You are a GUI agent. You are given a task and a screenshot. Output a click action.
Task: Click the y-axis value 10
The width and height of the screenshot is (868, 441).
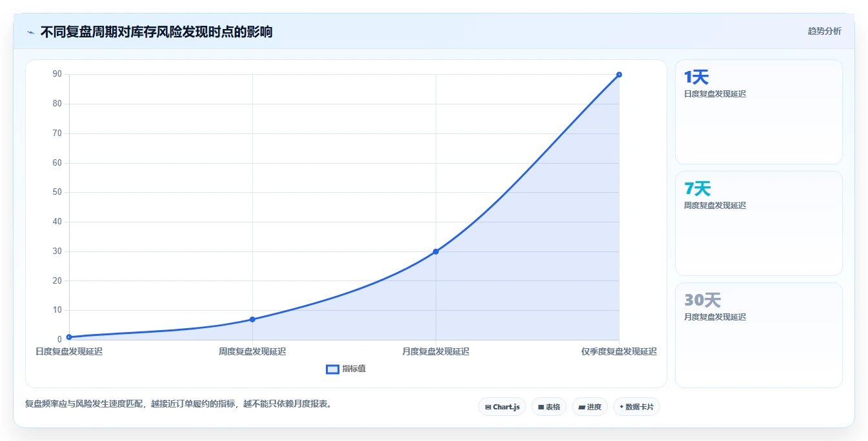point(57,310)
